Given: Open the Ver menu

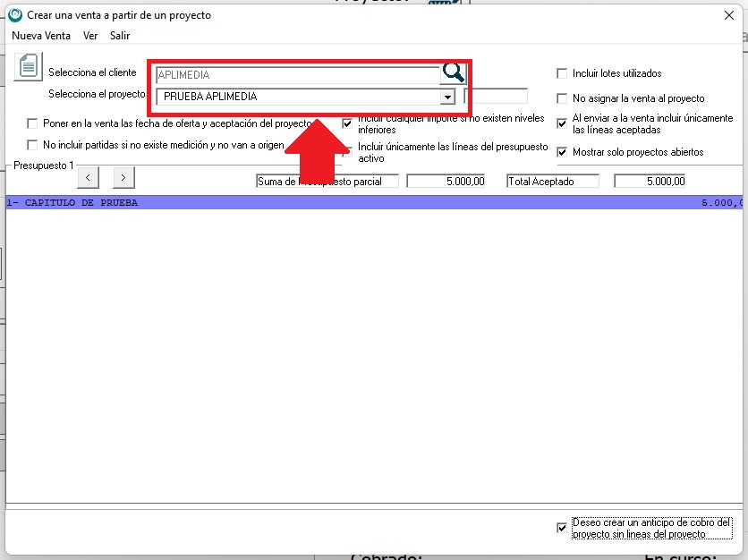Looking at the screenshot, I should click(x=90, y=36).
